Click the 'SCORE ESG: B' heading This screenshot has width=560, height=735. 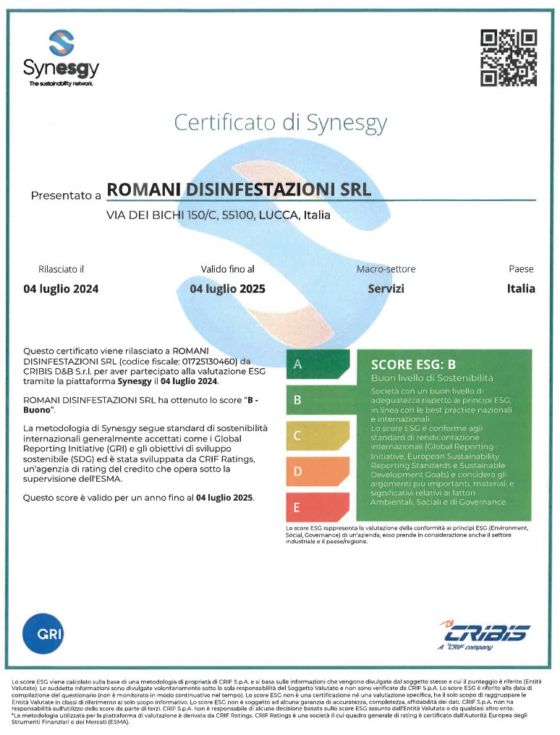coord(413,364)
